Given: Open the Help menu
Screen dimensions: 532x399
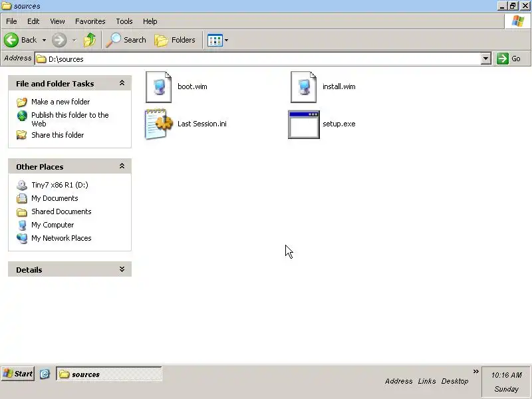Looking at the screenshot, I should click(x=150, y=21).
